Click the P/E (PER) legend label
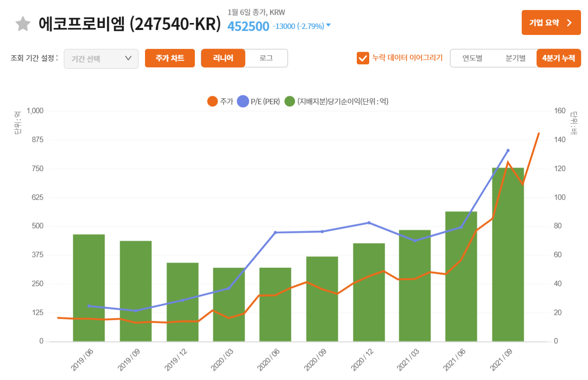This screenshot has width=588, height=380. pyautogui.click(x=265, y=101)
